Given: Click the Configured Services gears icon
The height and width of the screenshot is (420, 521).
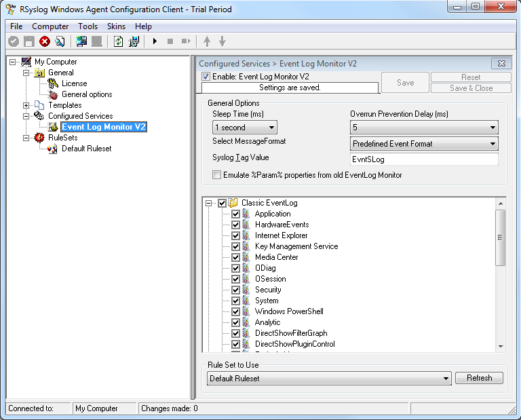Looking at the screenshot, I should [x=39, y=115].
